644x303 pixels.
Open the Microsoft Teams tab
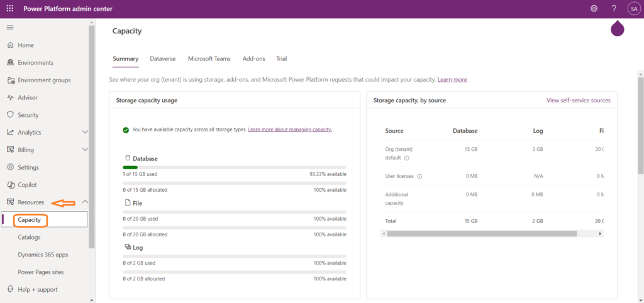pyautogui.click(x=209, y=58)
